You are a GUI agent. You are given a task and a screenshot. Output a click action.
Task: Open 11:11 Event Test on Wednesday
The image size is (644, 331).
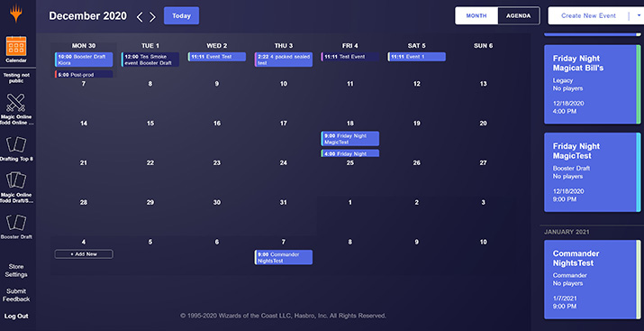click(x=217, y=57)
